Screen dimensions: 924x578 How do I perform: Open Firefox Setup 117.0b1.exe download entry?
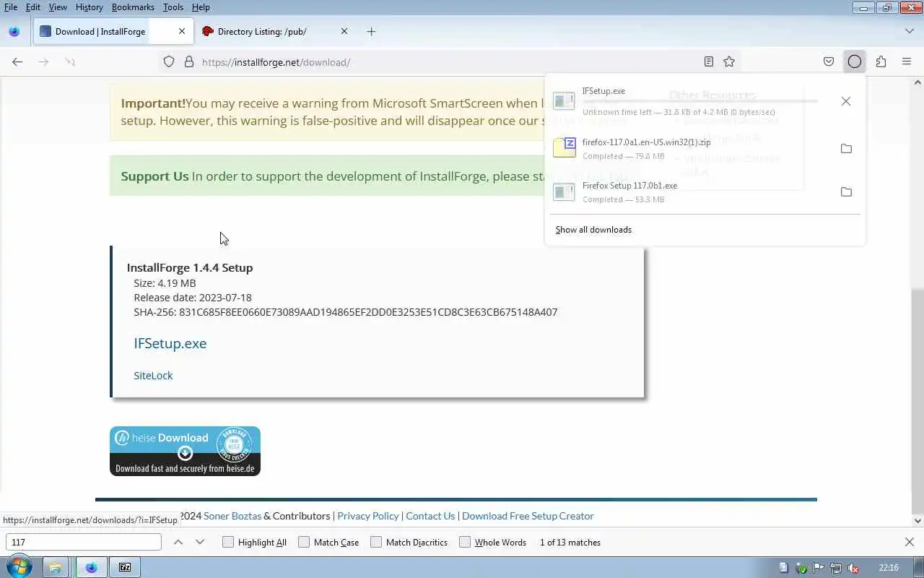tap(689, 192)
